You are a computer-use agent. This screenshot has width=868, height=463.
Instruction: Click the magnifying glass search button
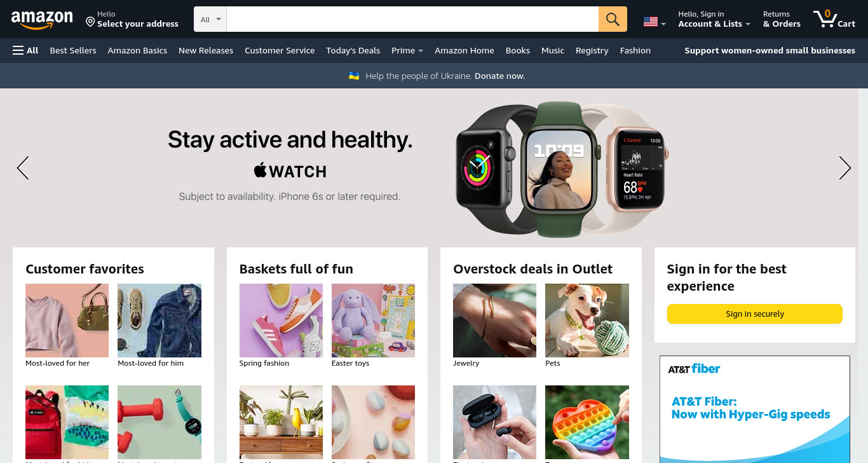[x=613, y=19]
